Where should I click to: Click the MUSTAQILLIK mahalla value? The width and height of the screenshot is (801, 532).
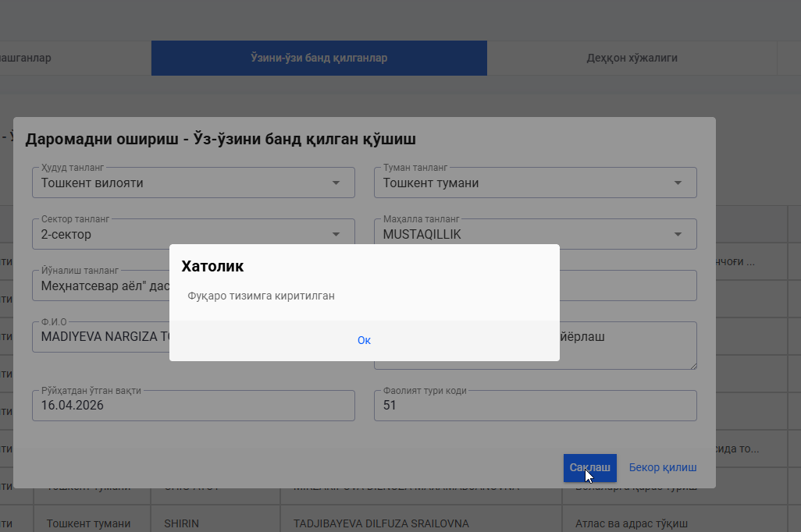click(x=422, y=234)
